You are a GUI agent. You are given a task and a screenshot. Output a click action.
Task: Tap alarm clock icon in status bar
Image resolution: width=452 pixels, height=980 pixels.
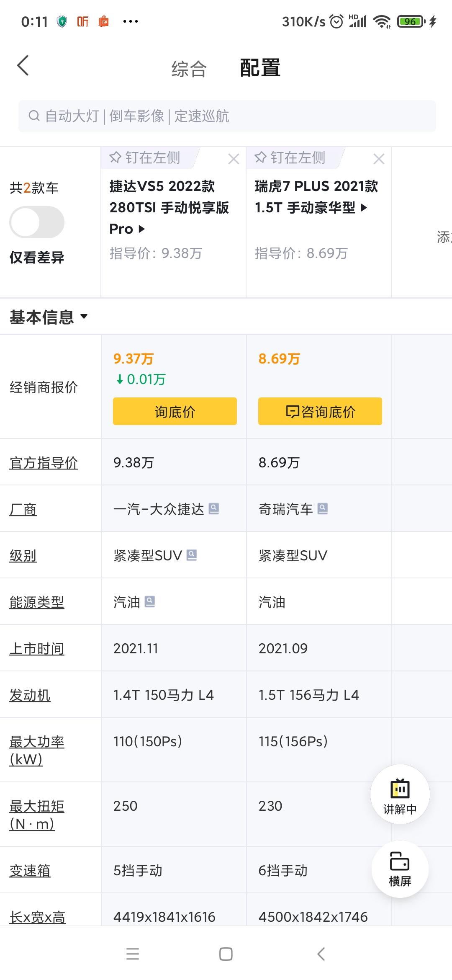click(x=336, y=21)
